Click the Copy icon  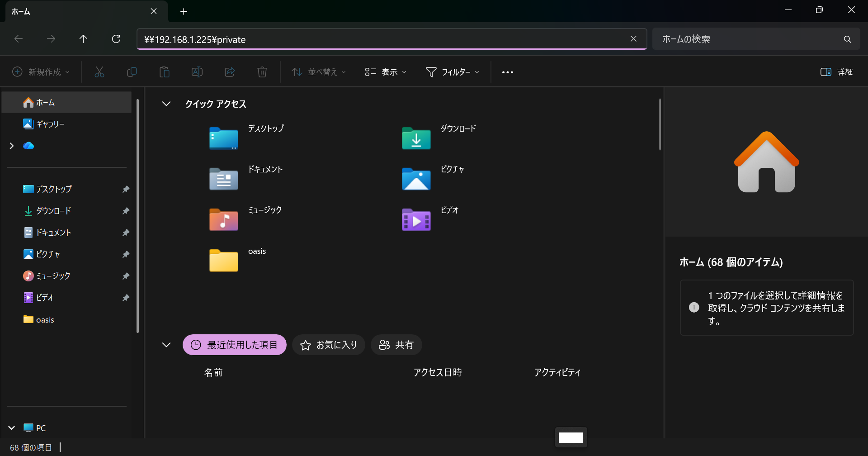click(x=132, y=72)
